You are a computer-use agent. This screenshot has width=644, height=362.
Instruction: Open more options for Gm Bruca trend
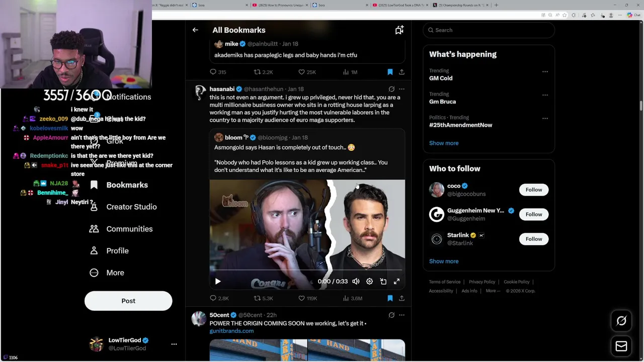point(545,95)
